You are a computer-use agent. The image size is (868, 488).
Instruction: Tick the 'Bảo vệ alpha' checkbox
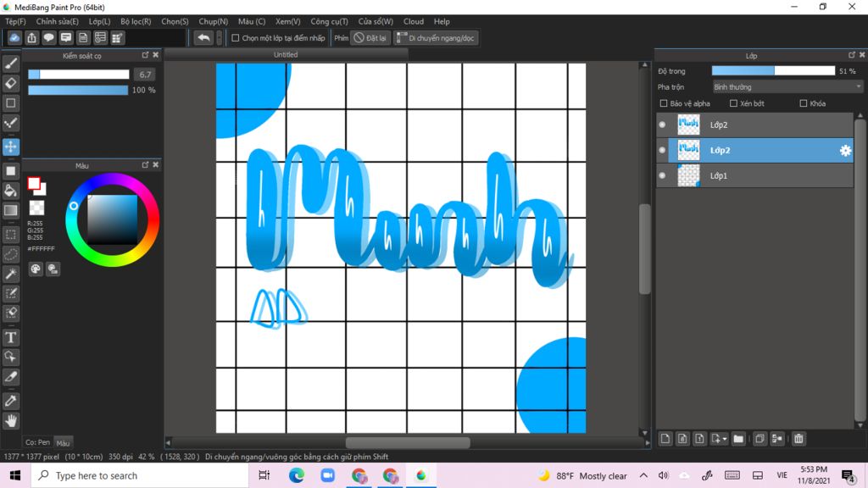(x=663, y=103)
